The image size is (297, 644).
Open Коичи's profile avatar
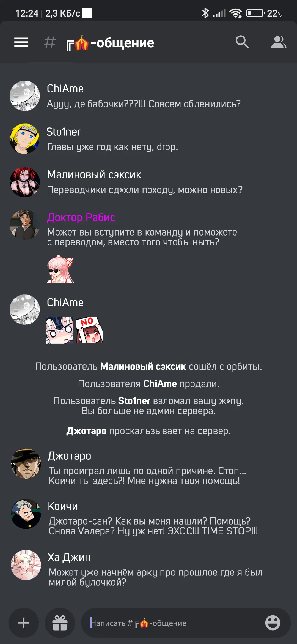26,514
